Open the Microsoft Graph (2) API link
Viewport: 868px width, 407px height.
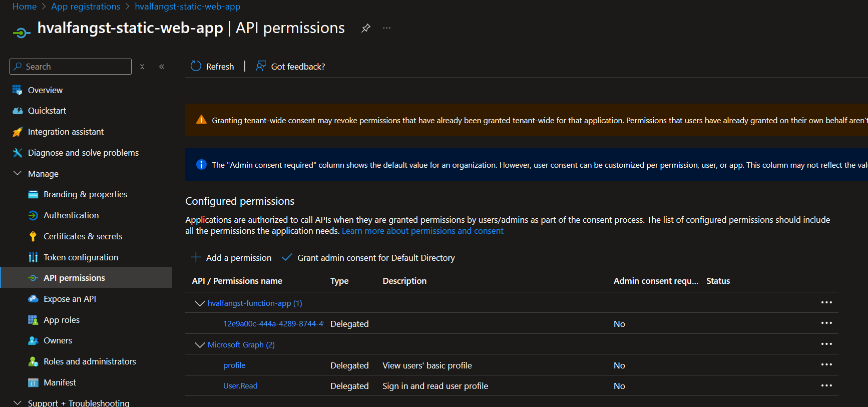coord(241,345)
